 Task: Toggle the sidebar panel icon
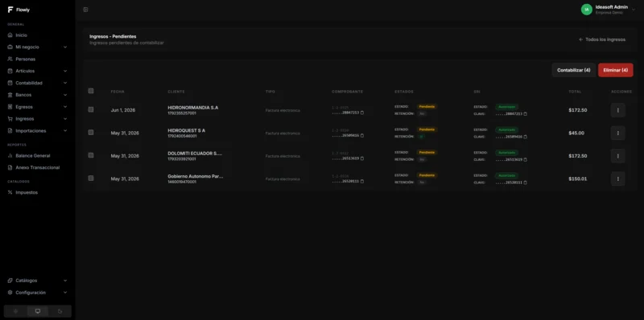(x=85, y=10)
